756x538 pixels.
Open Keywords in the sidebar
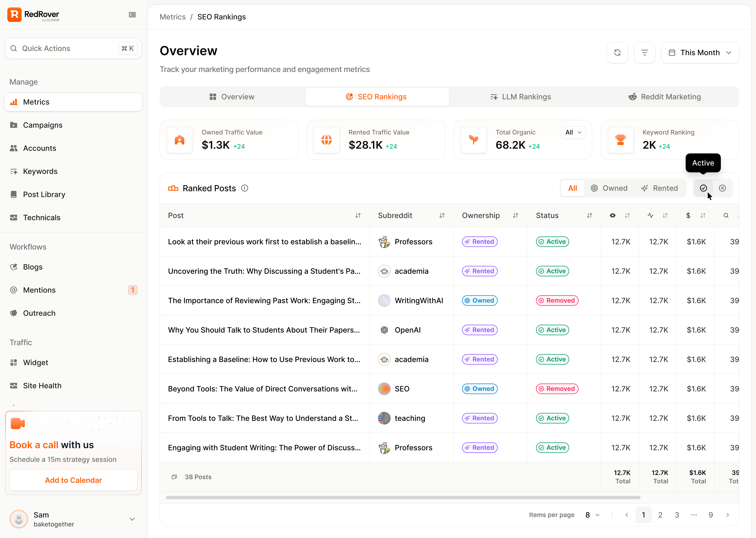tap(40, 171)
